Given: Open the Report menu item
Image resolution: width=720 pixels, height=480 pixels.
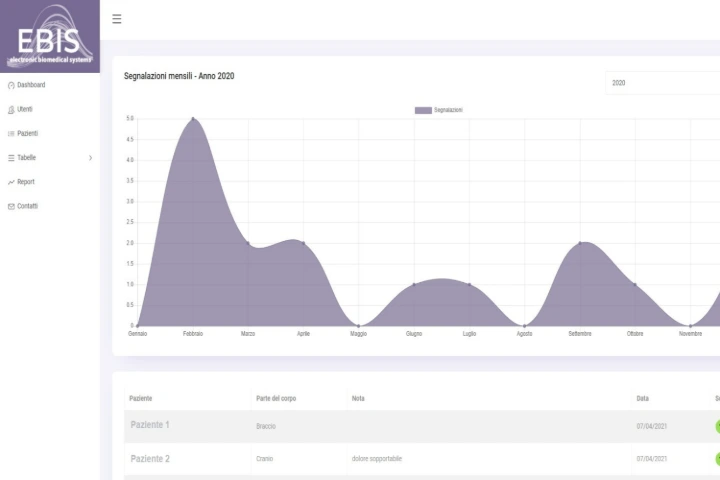Looking at the screenshot, I should (26, 182).
